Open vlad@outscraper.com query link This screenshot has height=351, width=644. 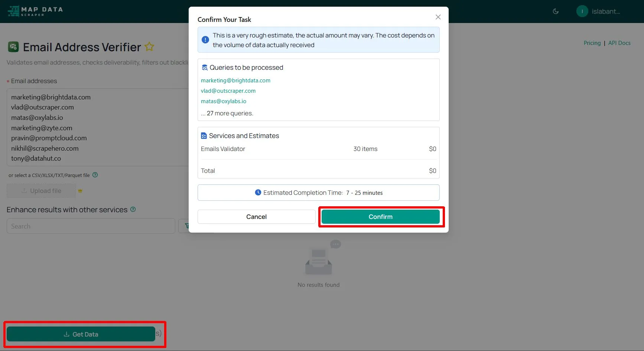pos(228,91)
